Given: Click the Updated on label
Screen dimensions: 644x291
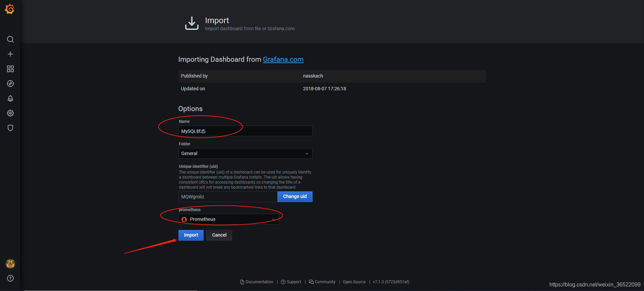Looking at the screenshot, I should point(193,89).
